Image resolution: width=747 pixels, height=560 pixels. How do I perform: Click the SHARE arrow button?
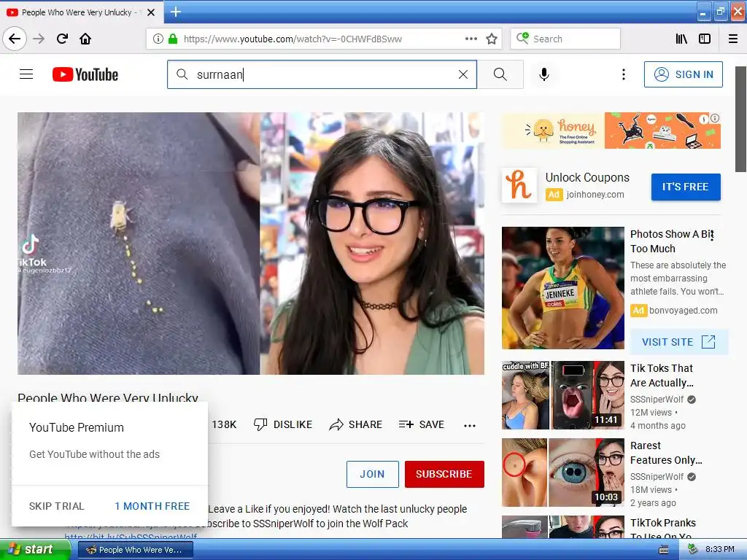tap(356, 424)
